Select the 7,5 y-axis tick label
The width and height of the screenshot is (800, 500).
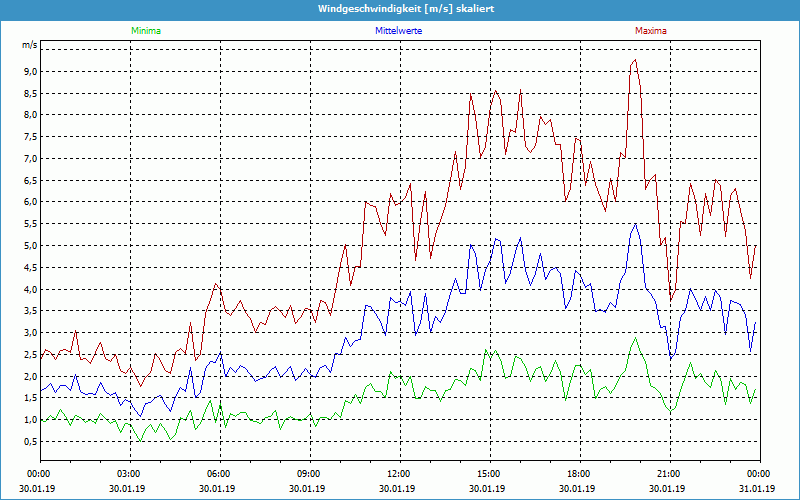pyautogui.click(x=29, y=137)
